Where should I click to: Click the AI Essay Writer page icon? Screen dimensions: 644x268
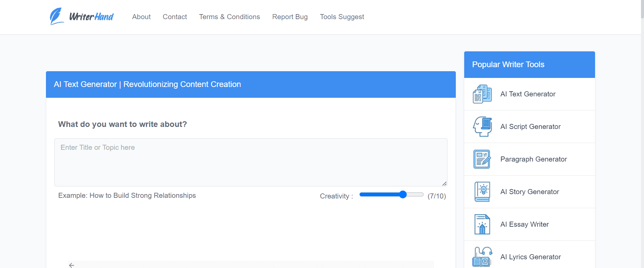(x=482, y=224)
